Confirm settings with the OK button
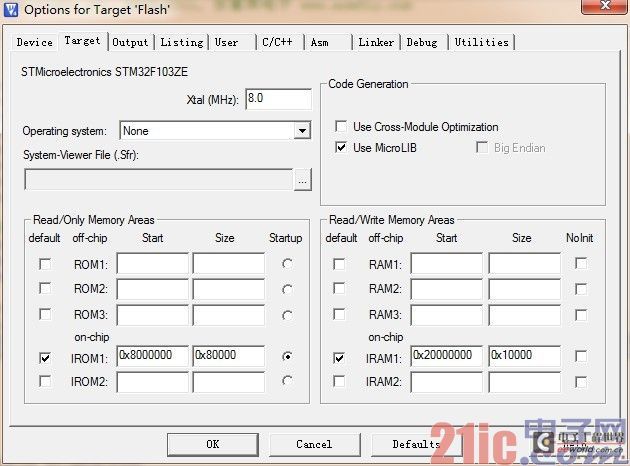 pyautogui.click(x=213, y=444)
